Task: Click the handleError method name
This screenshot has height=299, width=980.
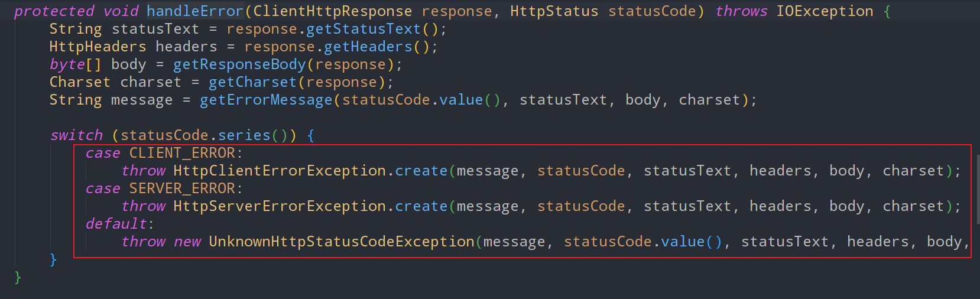Action: [x=194, y=11]
